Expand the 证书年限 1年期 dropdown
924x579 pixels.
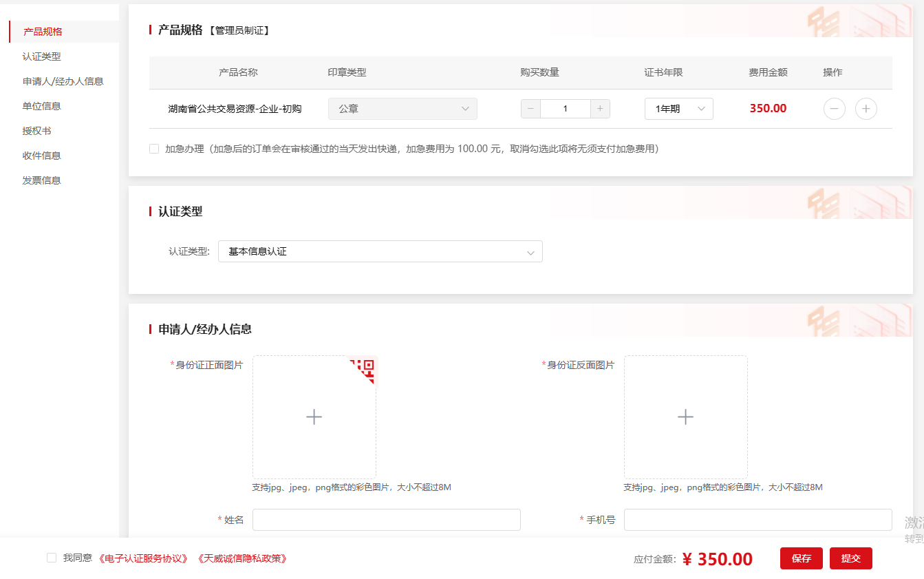(678, 109)
